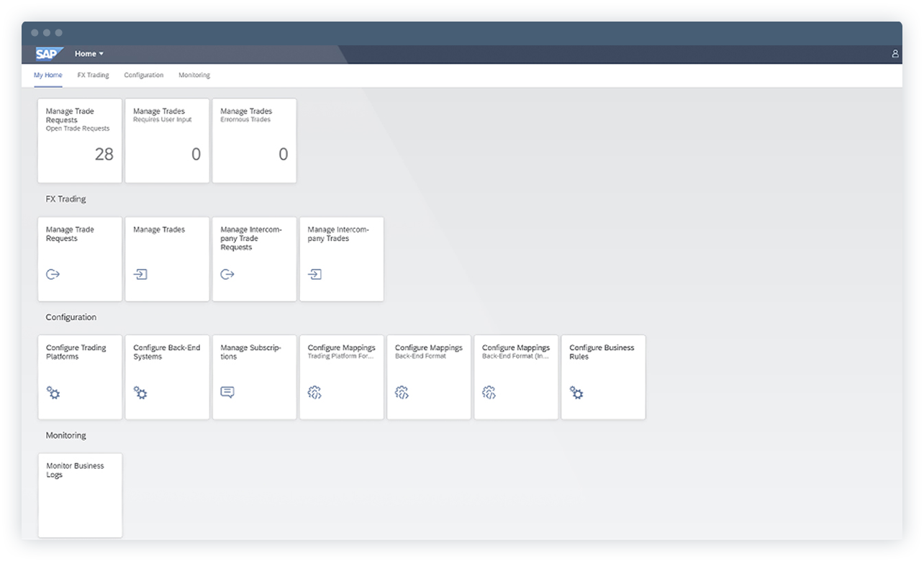Click the SAP logo in the header
The width and height of the screenshot is (924, 561).
[47, 53]
